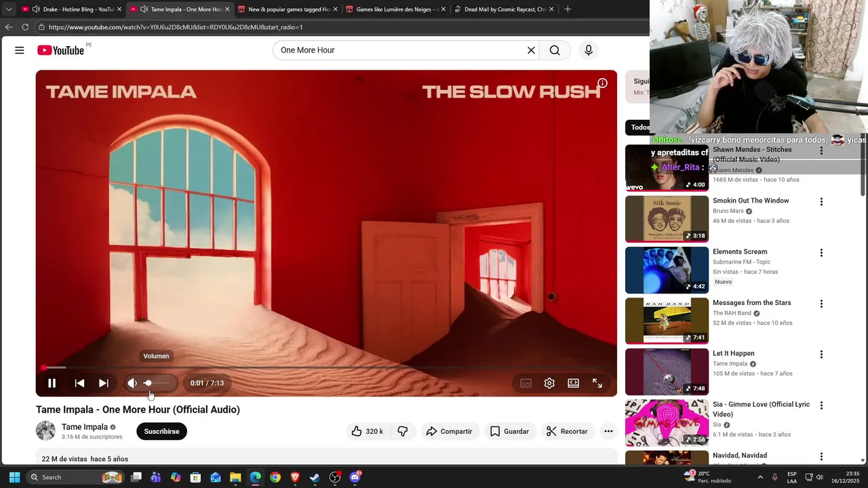Image resolution: width=868 pixels, height=488 pixels.
Task: Toggle subtitles in the video player
Action: click(x=526, y=383)
